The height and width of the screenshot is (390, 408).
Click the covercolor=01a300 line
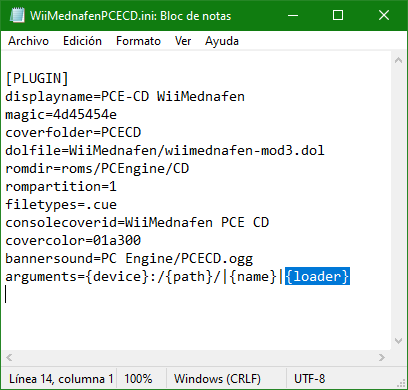[x=73, y=241]
